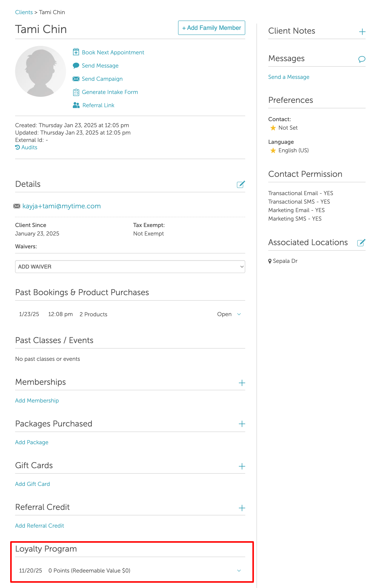375x588 pixels.
Task: Click Generate Intake Form link
Action: (x=110, y=92)
